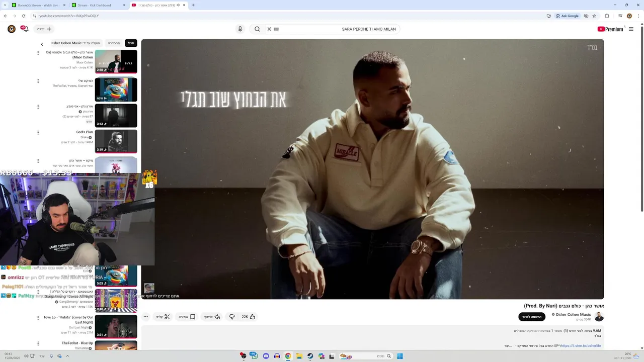
Task: Open the Tove Lo Habits cover thumbnail
Action: tap(116, 326)
